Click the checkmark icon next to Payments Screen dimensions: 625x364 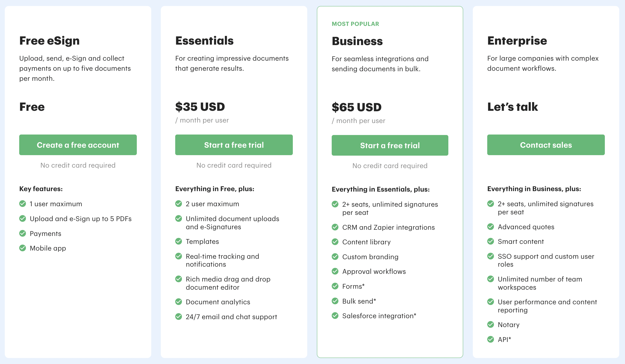pyautogui.click(x=23, y=233)
